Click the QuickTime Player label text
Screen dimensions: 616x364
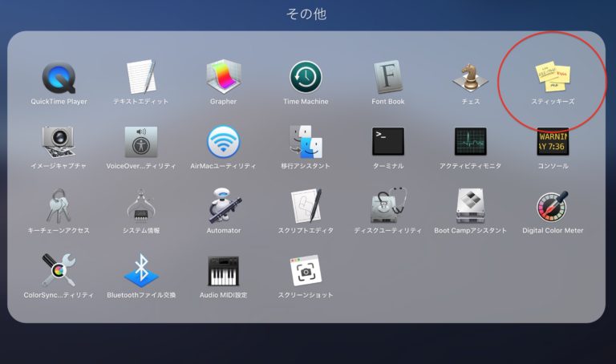(59, 101)
